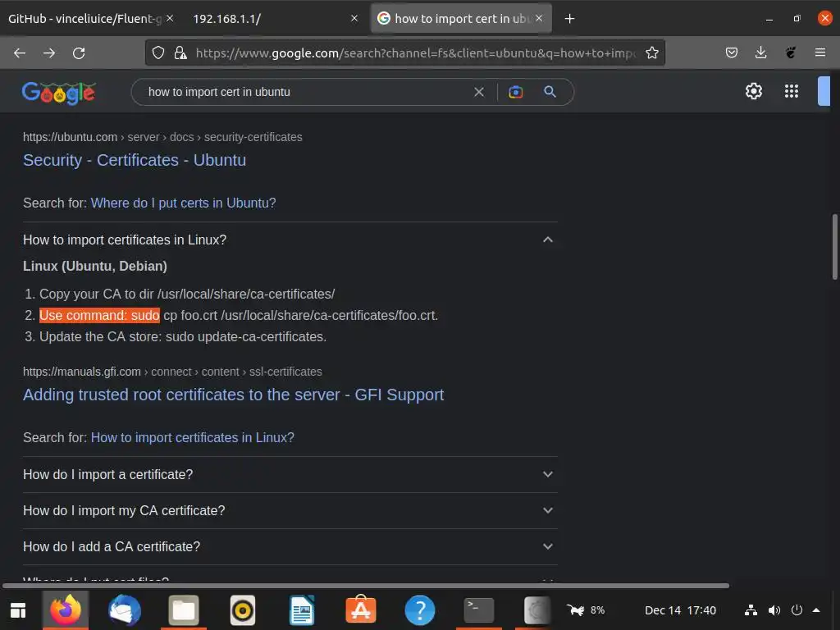840x630 pixels.
Task: Launch Rhythmbox music player
Action: point(243,610)
